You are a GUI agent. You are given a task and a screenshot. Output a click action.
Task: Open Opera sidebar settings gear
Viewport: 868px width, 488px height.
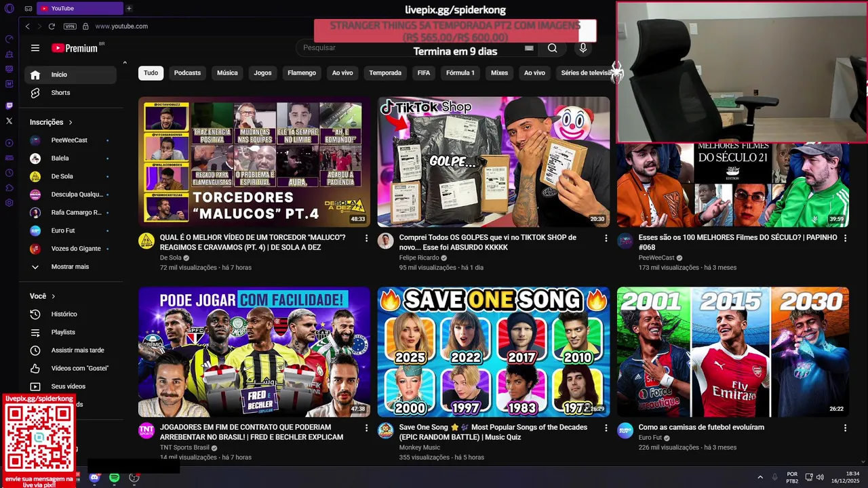pyautogui.click(x=9, y=203)
